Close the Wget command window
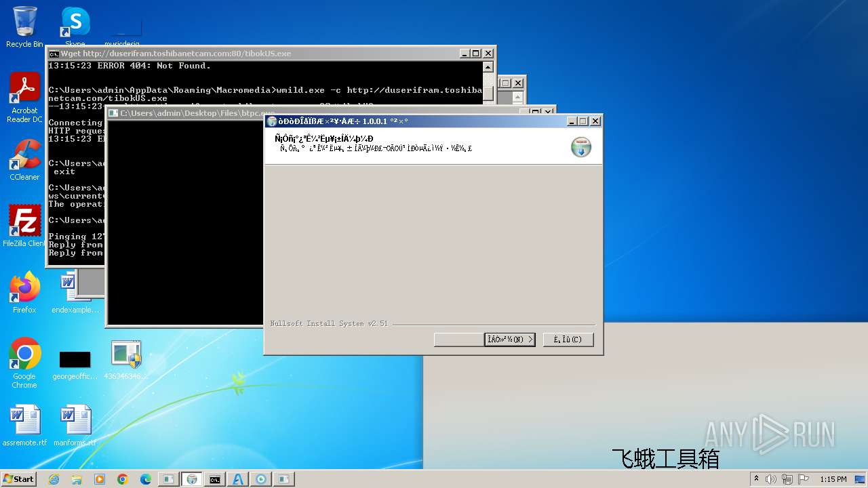This screenshot has width=868, height=488. [488, 54]
